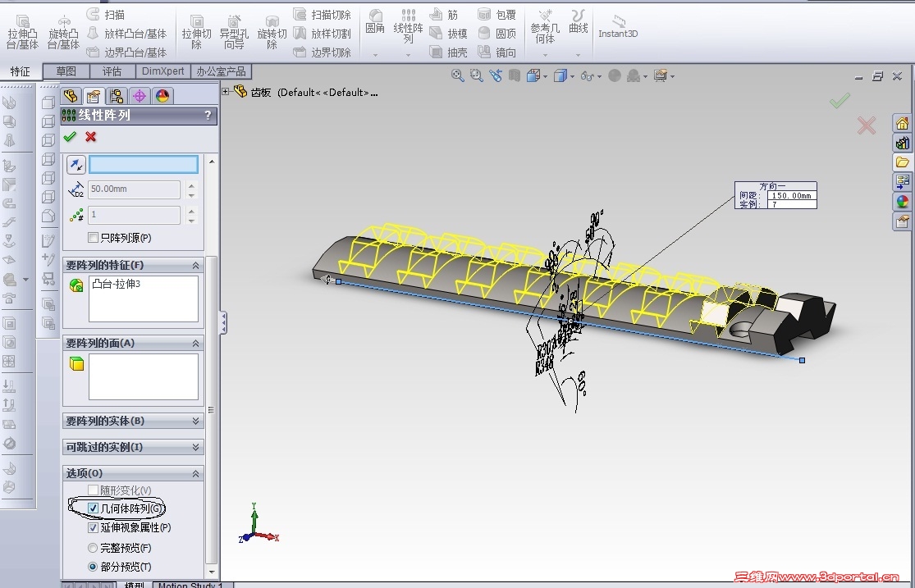Select the 包覆 wrap tool

(496, 14)
